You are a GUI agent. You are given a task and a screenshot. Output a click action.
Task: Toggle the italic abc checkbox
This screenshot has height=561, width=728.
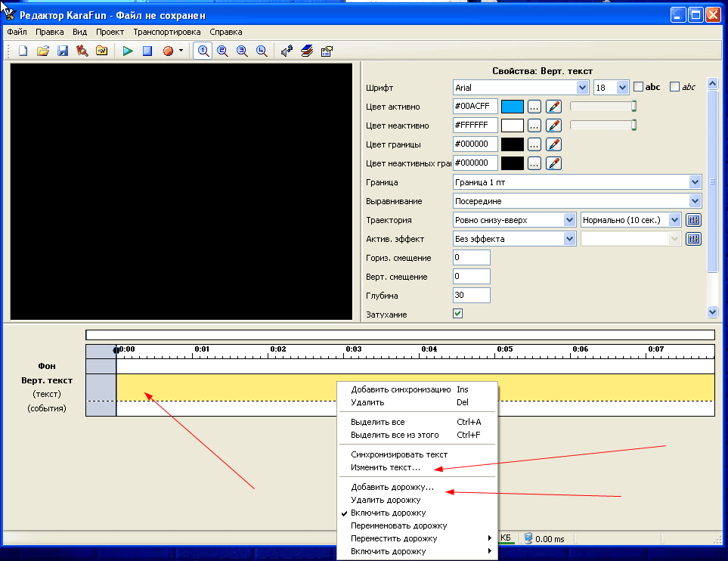point(674,87)
